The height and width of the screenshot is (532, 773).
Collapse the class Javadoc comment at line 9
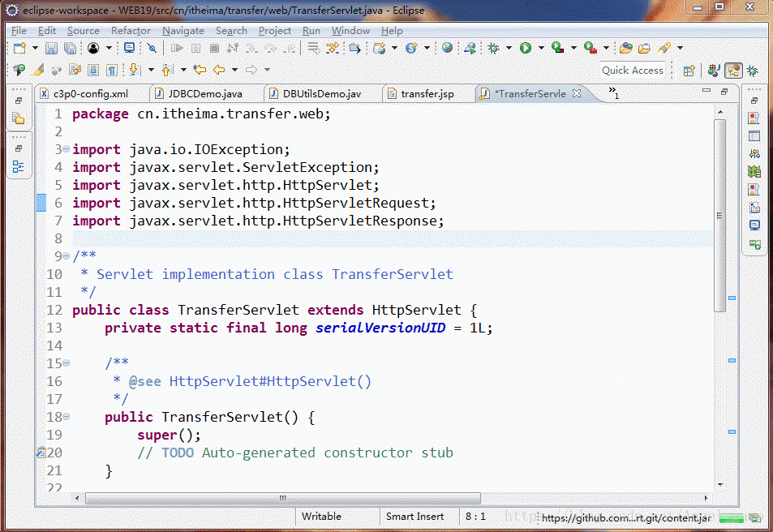(x=66, y=256)
